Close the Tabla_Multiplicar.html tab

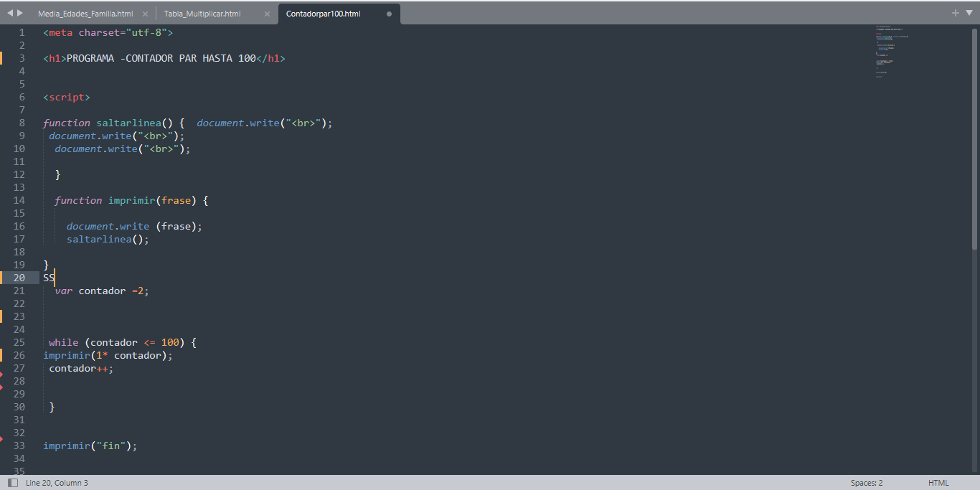point(267,14)
